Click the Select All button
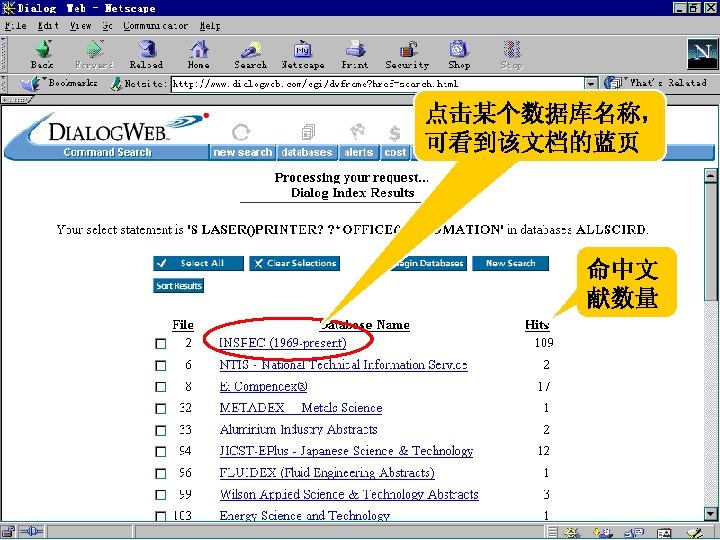This screenshot has width=720, height=540. coord(198,263)
